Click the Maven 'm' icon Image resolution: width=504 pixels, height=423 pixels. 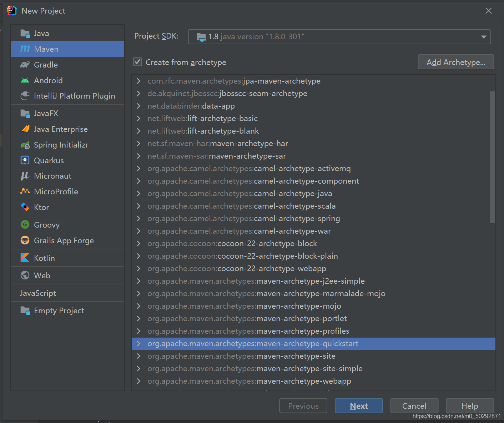[x=25, y=49]
